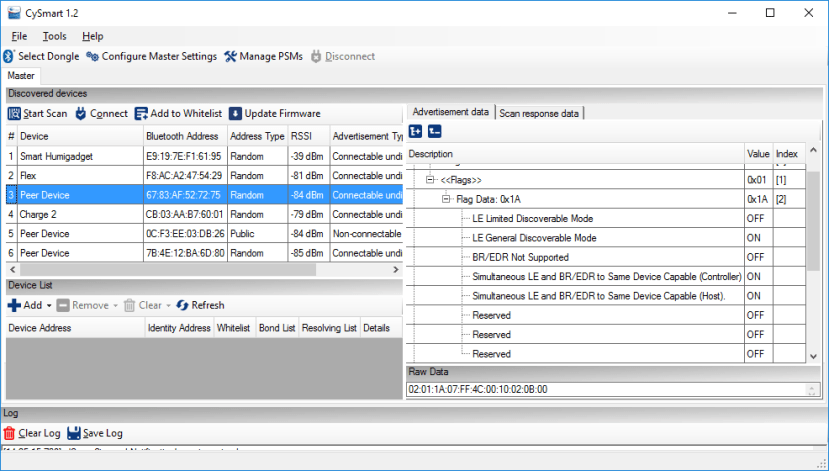Select Simultaneous LE and BR/EDR (Controller) row
Viewport: 829px width, 471px height.
click(x=606, y=276)
